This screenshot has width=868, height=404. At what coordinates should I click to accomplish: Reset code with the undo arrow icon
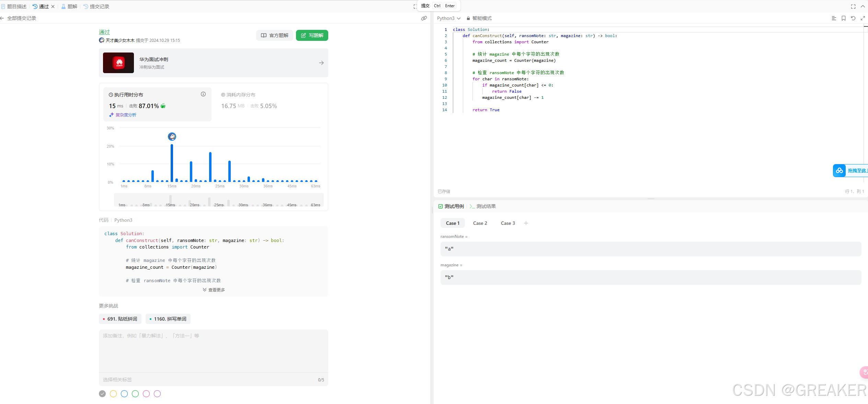pos(853,18)
